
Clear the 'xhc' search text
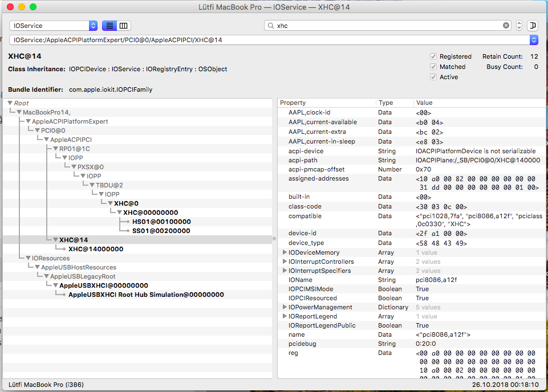pyautogui.click(x=506, y=26)
